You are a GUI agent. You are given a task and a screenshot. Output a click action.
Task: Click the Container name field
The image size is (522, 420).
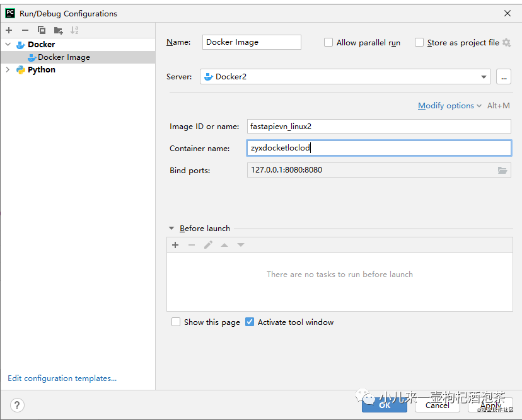click(379, 148)
